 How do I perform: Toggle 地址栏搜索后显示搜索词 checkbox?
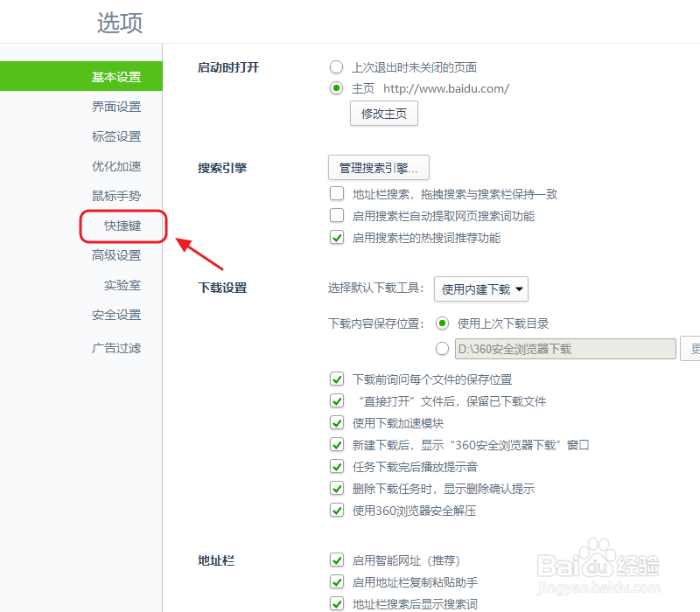click(337, 604)
